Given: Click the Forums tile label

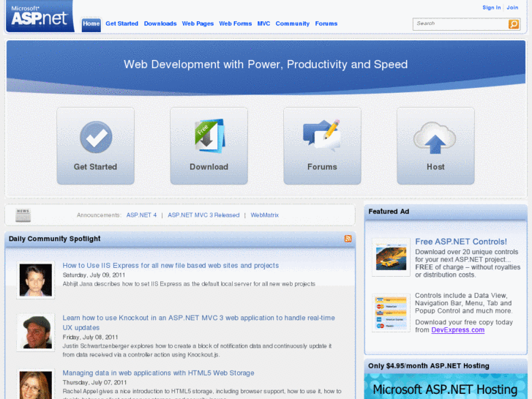Looking at the screenshot, I should pyautogui.click(x=322, y=167).
